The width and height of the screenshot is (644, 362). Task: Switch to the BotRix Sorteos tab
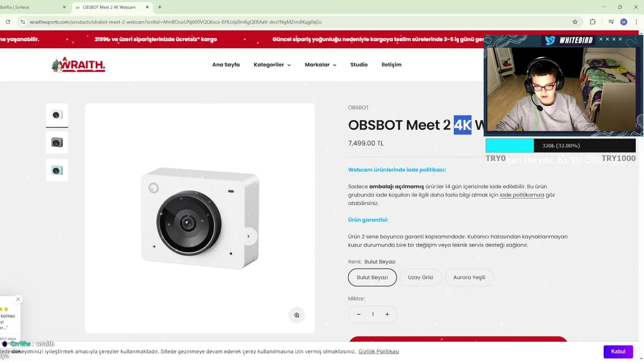pyautogui.click(x=33, y=7)
